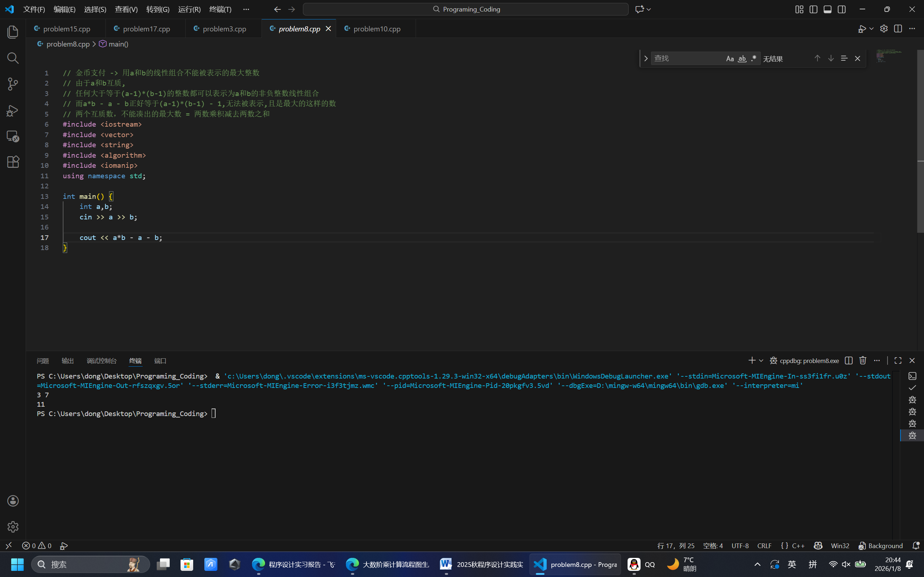The width and height of the screenshot is (924, 577).
Task: Expand the replace field in find widget
Action: 646,58
